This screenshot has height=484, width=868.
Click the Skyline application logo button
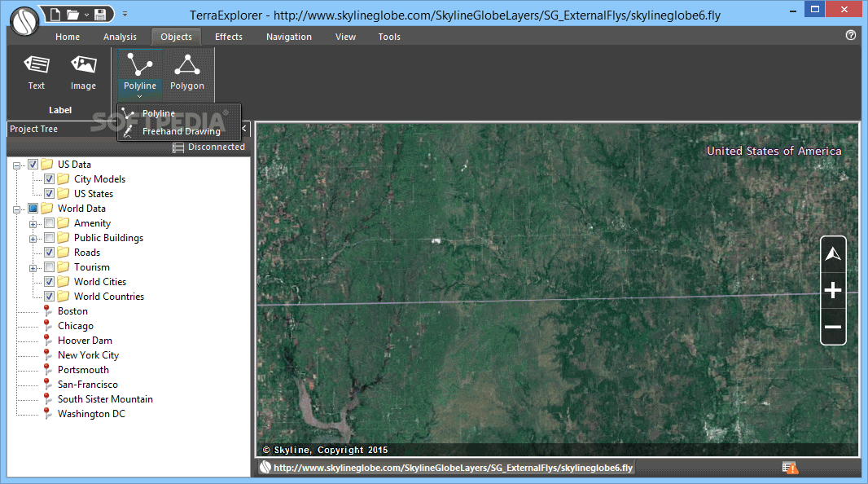click(x=24, y=20)
